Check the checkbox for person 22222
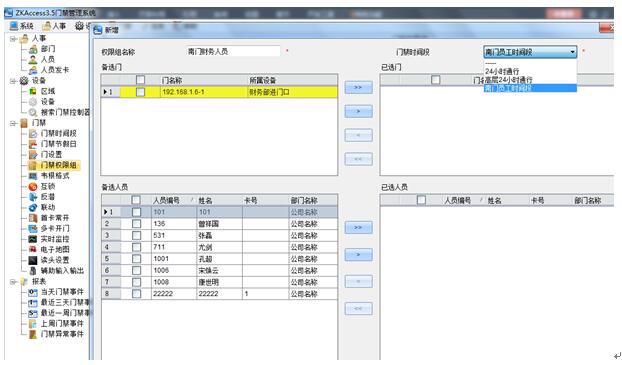Image resolution: width=622 pixels, height=365 pixels. (136, 294)
